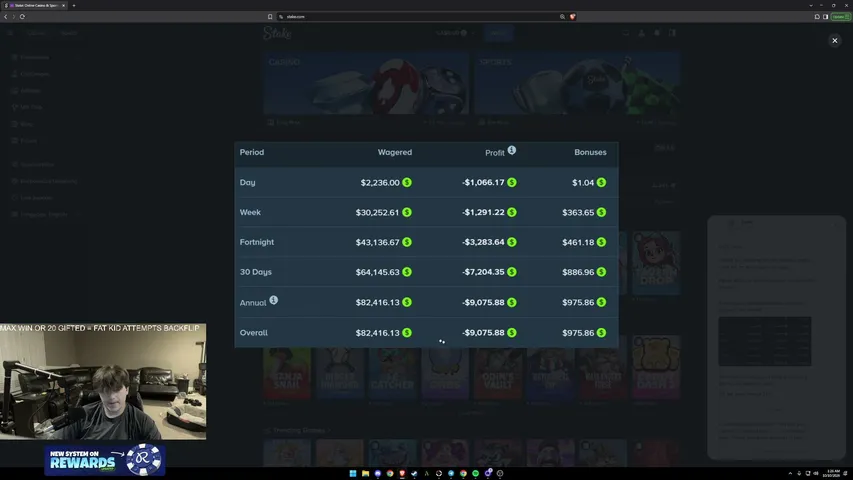Select the 30 Days profit value -$7,204.35

483,272
